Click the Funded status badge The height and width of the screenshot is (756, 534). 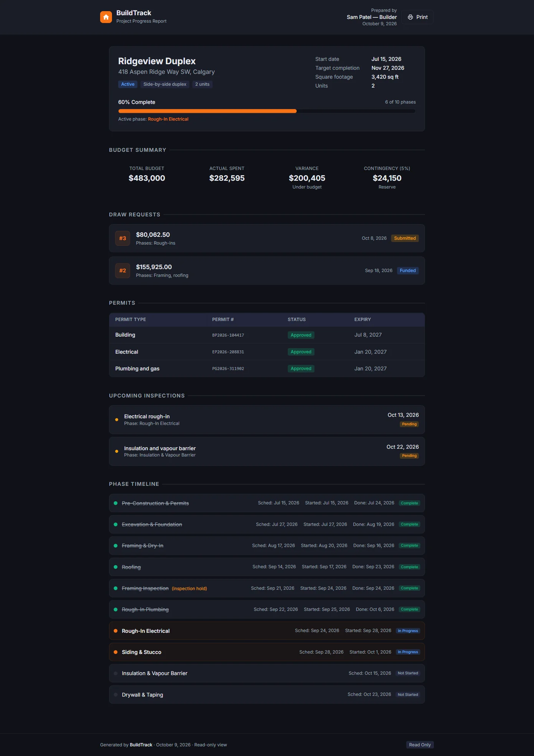coord(408,271)
